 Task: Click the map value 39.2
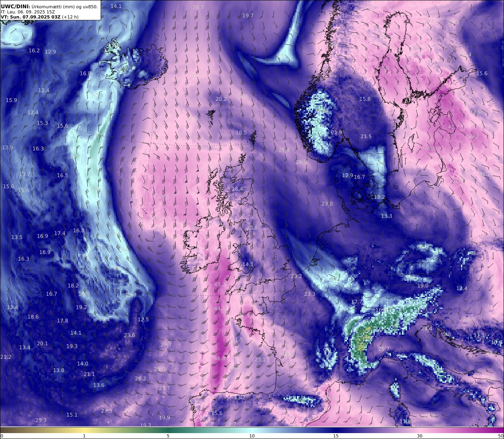click(474, 137)
